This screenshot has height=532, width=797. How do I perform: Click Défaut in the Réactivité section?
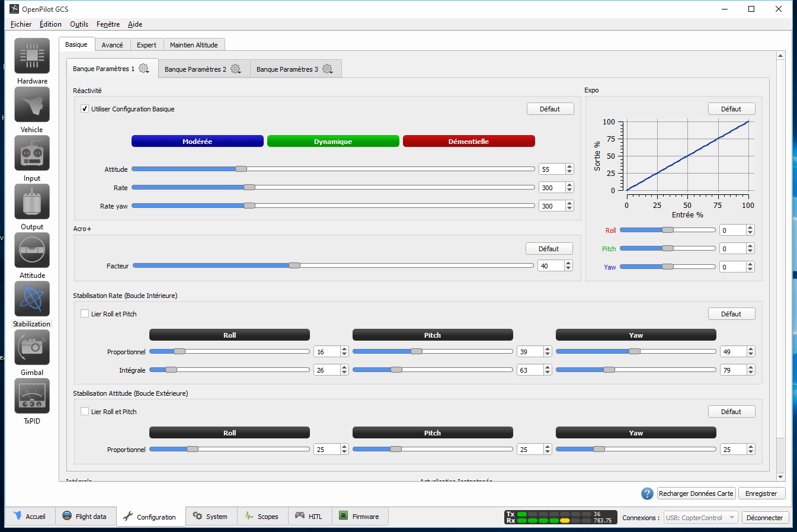(x=550, y=109)
